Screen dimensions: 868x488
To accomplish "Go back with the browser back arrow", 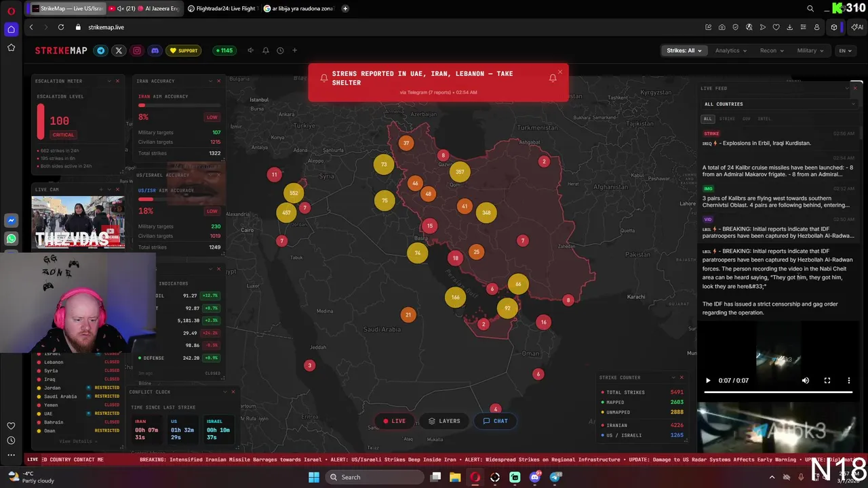I will click(x=31, y=27).
